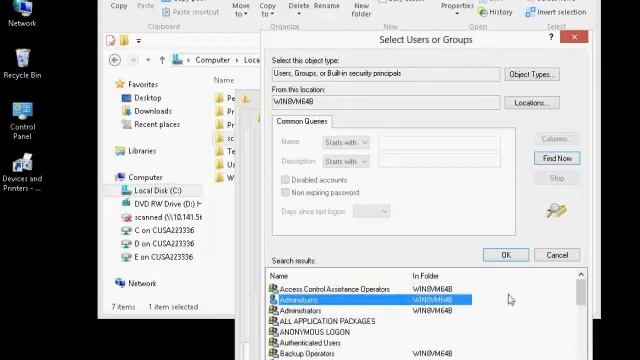Open the Network desktop icon
640x360 pixels.
pos(22,13)
